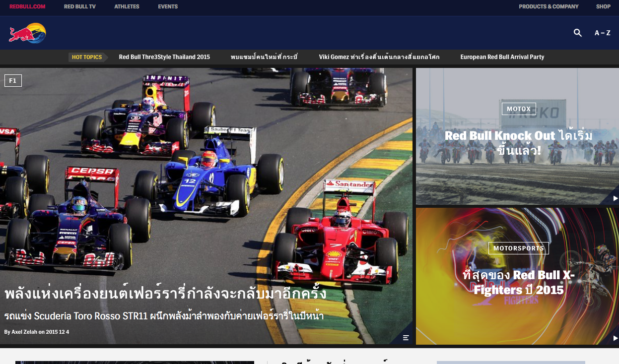Open European Red Bull Arrival Party topic
The image size is (619, 364).
point(502,57)
